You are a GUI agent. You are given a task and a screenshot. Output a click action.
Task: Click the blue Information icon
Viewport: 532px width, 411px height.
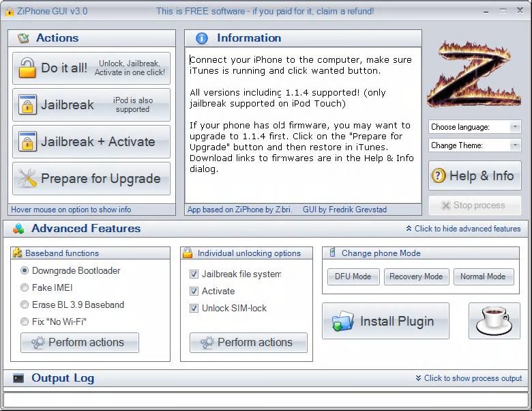202,38
